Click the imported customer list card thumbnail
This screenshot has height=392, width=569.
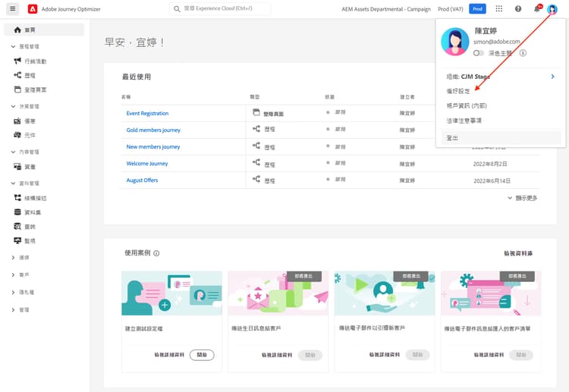click(491, 293)
